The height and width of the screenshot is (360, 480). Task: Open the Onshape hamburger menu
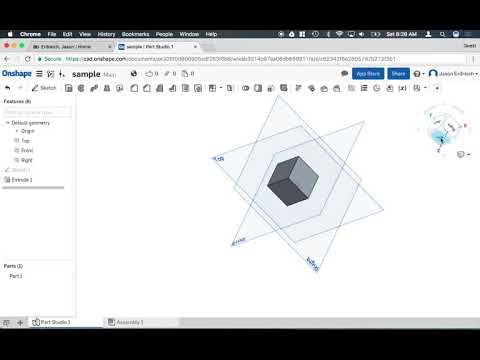point(39,74)
